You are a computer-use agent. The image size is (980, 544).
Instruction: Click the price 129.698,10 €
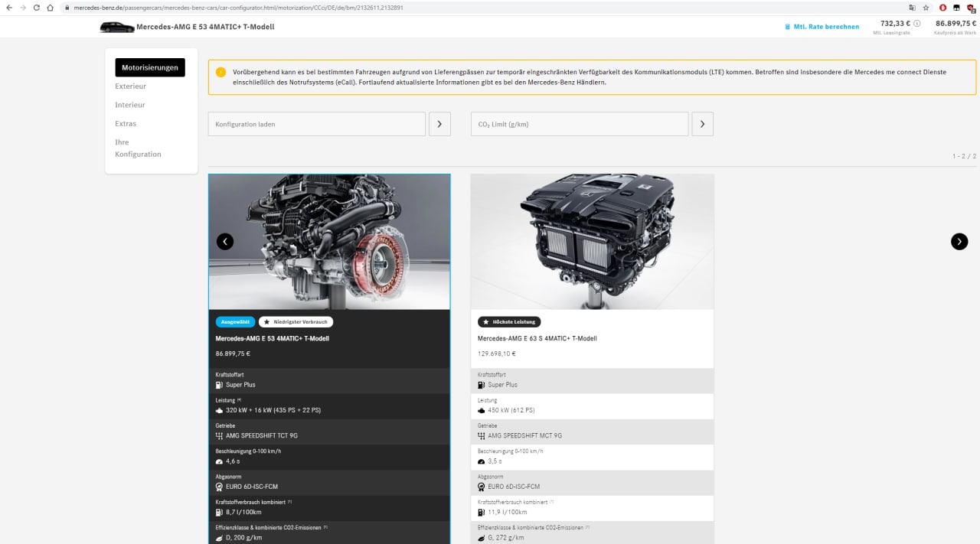[497, 353]
